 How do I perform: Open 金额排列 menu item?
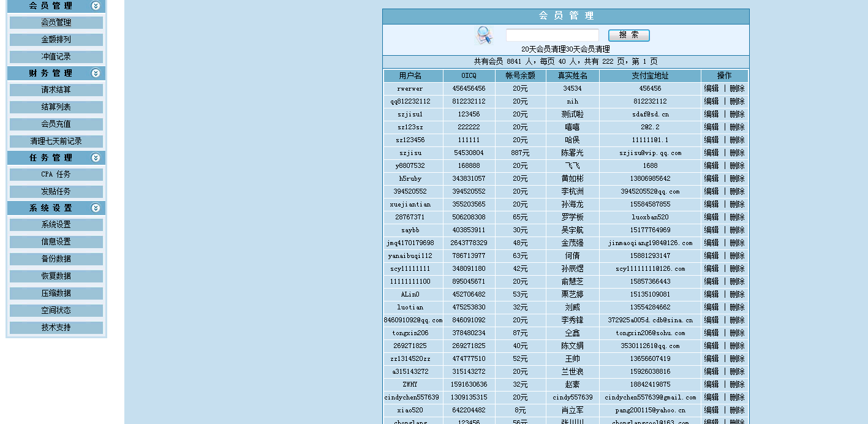tap(56, 40)
